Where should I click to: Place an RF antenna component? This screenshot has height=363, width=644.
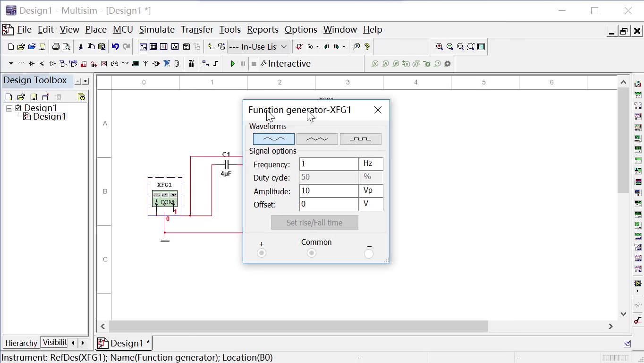point(145,64)
